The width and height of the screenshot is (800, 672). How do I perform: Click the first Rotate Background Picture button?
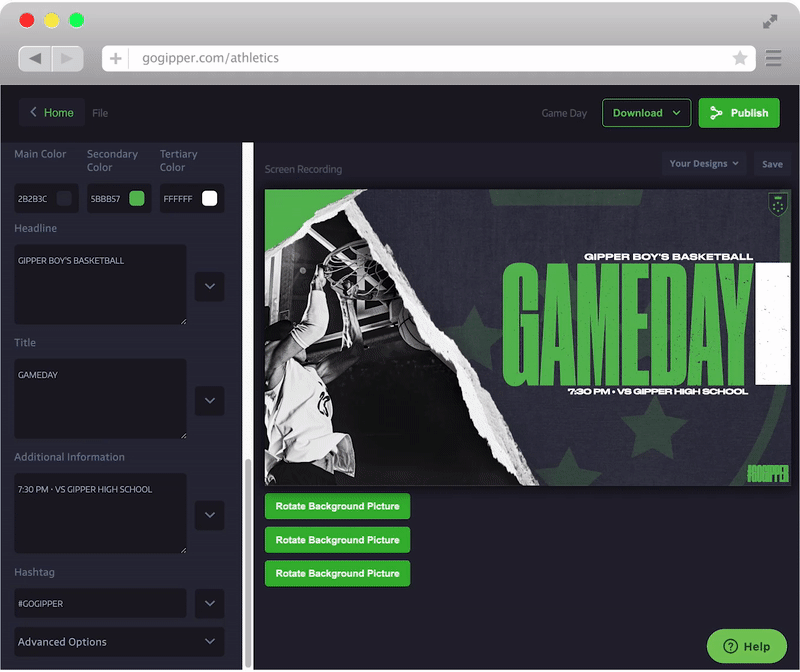(x=337, y=506)
